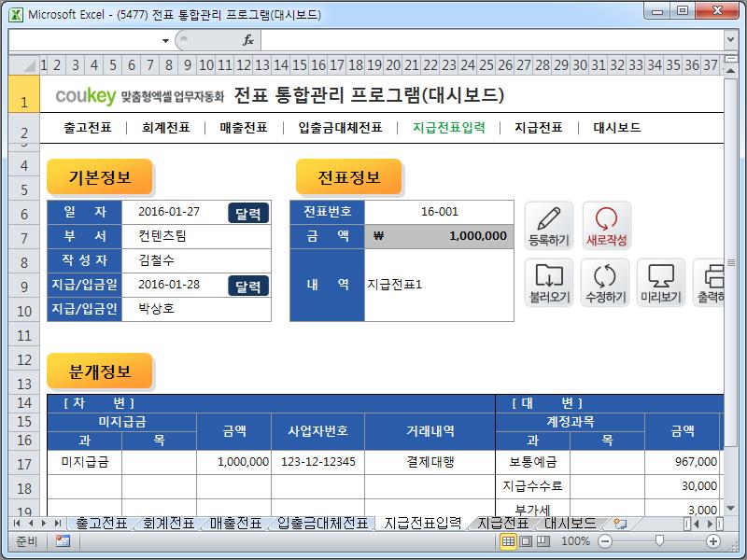The image size is (747, 560).
Task: Click the Excel application icon in title bar
Action: point(16,15)
